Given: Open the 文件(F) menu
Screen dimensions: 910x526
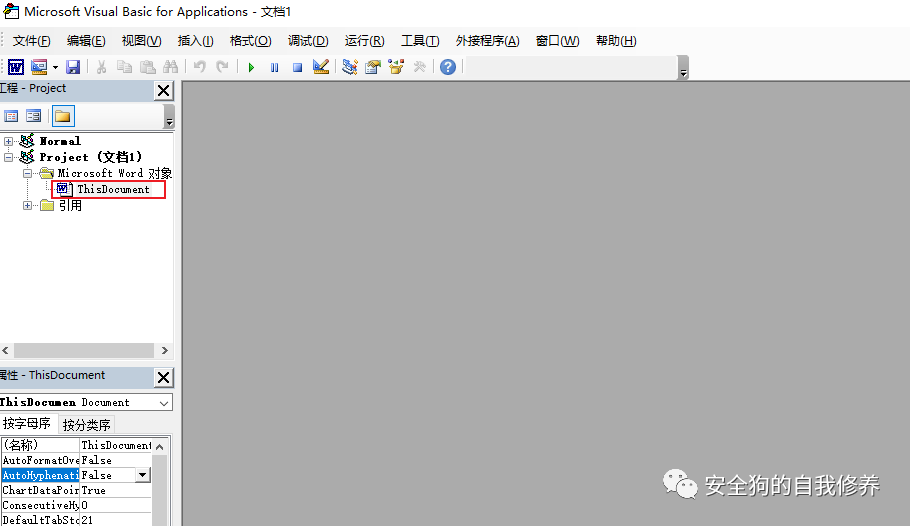Looking at the screenshot, I should coord(31,41).
